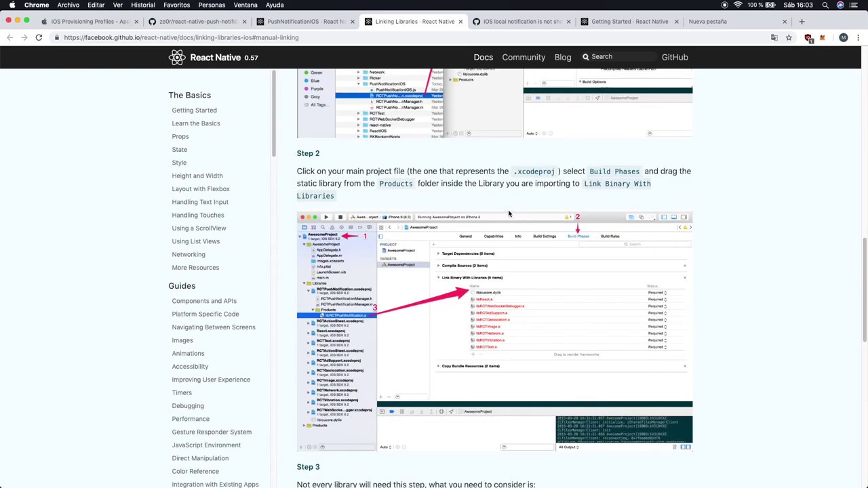This screenshot has width=868, height=488.
Task: Open the Translate page icon in address bar
Action: coord(774,38)
